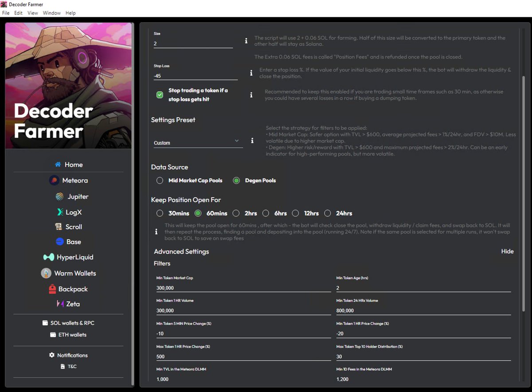
Task: Click Max Token Top 10 Holder Distribution field
Action: [x=423, y=357]
